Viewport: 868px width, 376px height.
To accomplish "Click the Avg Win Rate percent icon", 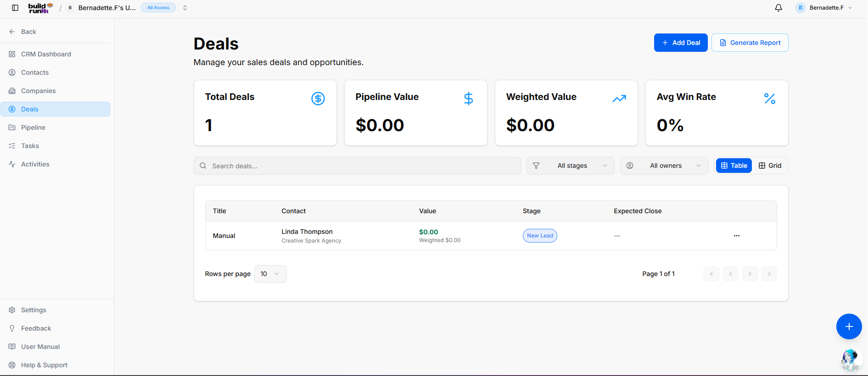I will (x=770, y=99).
